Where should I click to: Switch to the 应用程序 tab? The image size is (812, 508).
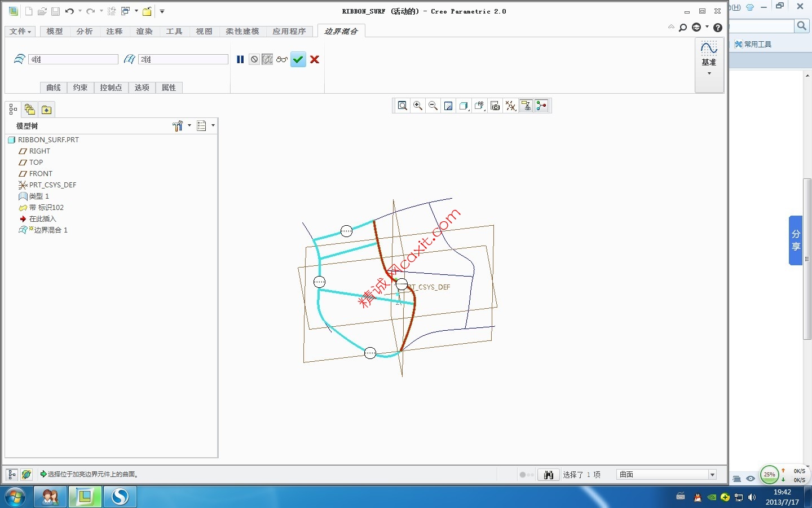pos(289,32)
